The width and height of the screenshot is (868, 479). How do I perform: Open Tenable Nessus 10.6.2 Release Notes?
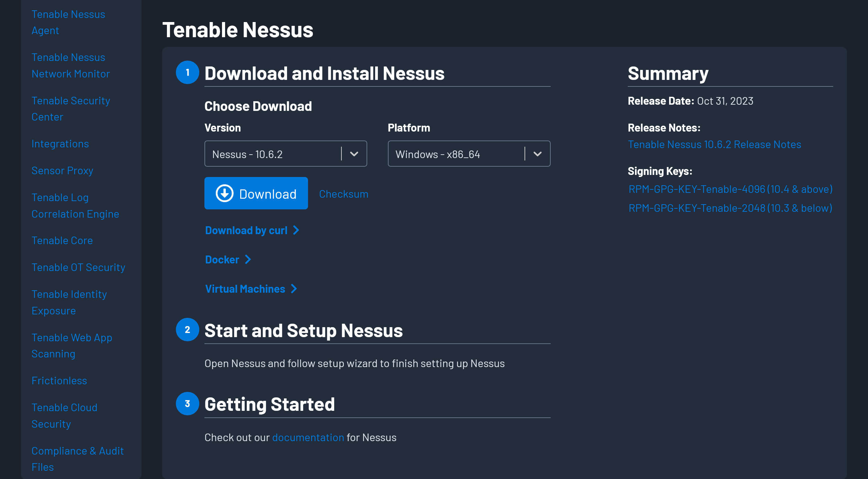point(714,144)
